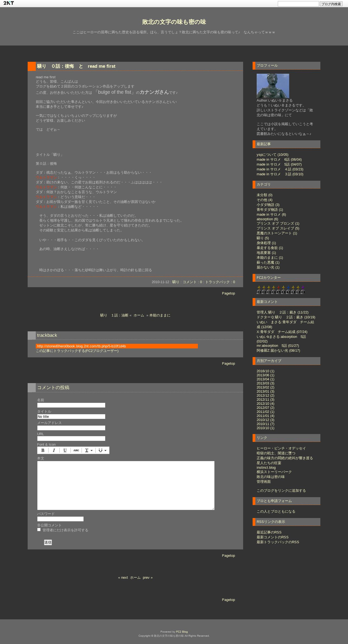348x644 pixels.
Task: Focus the blog search input field
Action: click(298, 4)
